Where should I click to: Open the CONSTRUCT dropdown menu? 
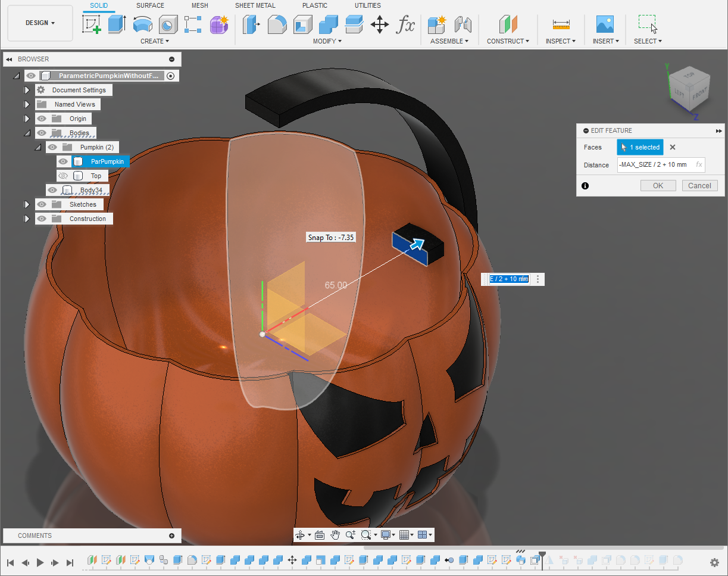click(508, 41)
